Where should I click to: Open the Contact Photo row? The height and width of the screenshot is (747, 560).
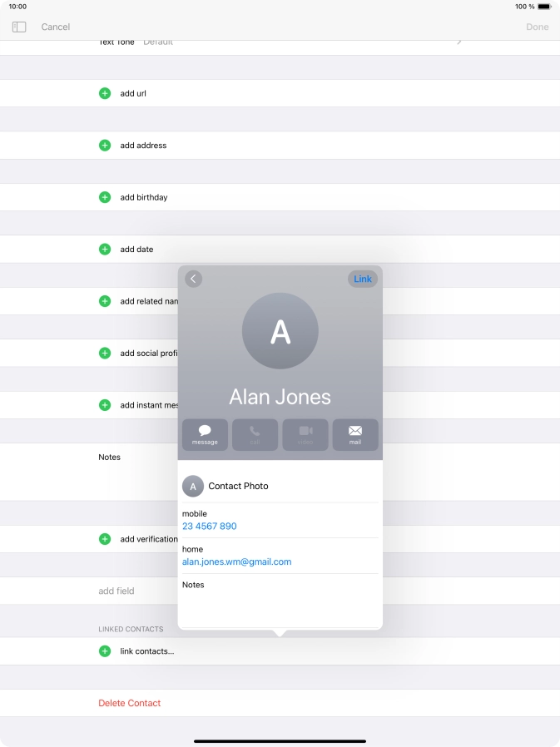tap(280, 486)
